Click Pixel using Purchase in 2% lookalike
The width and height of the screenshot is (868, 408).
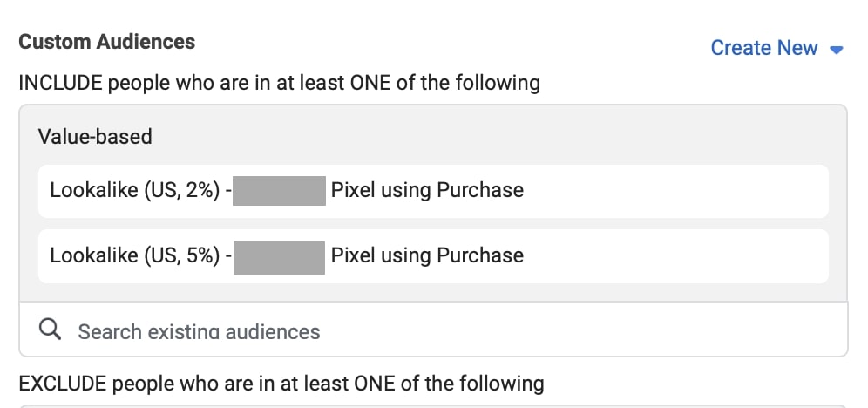[427, 190]
